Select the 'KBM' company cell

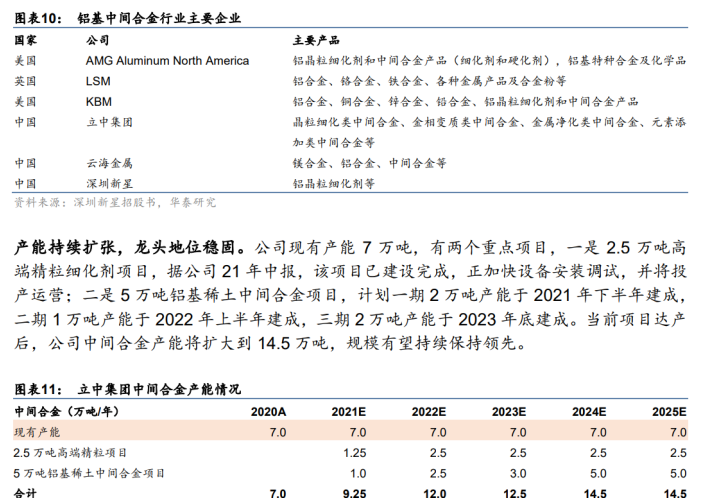[99, 102]
